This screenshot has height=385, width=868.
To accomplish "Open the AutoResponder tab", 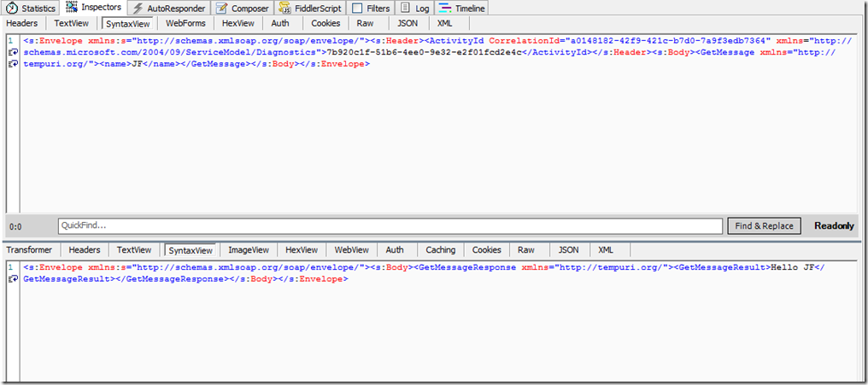I will coord(169,9).
